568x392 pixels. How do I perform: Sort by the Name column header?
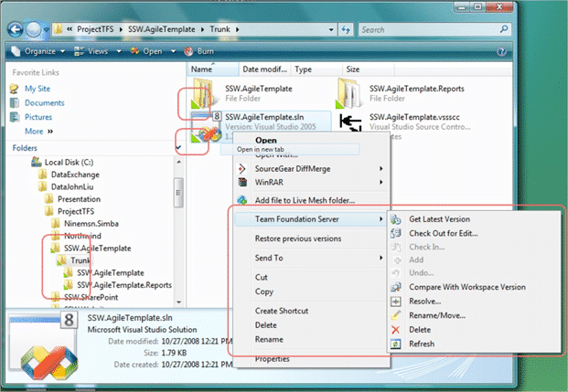click(x=212, y=69)
